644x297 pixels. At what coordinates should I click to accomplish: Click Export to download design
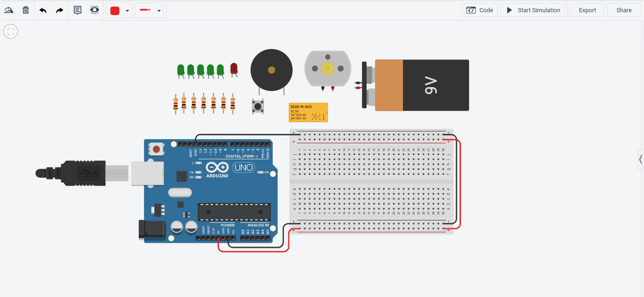click(587, 10)
